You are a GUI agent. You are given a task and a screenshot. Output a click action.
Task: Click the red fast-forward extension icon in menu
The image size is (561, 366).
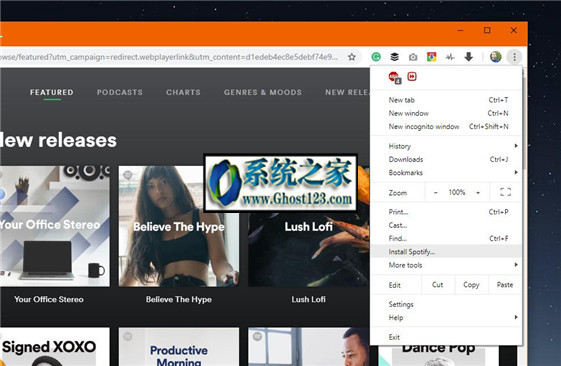pos(412,77)
